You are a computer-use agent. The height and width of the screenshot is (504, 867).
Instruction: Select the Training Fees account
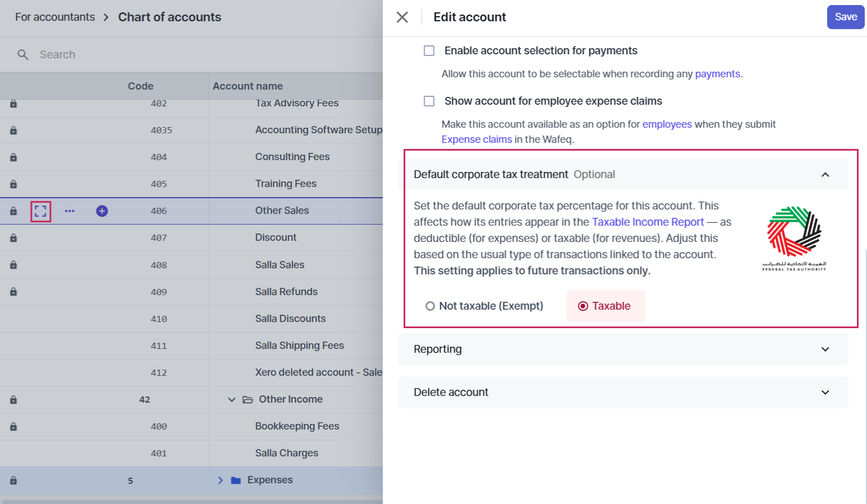pos(286,184)
